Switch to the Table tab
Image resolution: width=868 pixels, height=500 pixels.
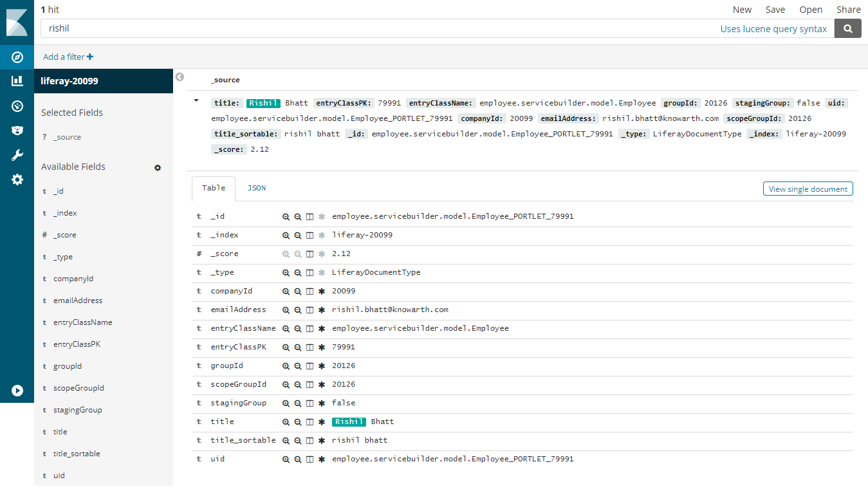pyautogui.click(x=214, y=188)
